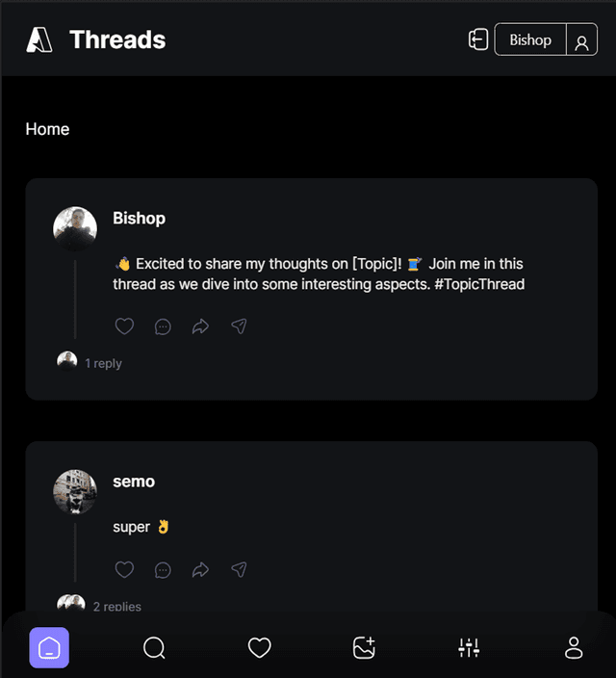
Task: Open the Communities sliders icon in bottom bar
Action: pyautogui.click(x=469, y=647)
